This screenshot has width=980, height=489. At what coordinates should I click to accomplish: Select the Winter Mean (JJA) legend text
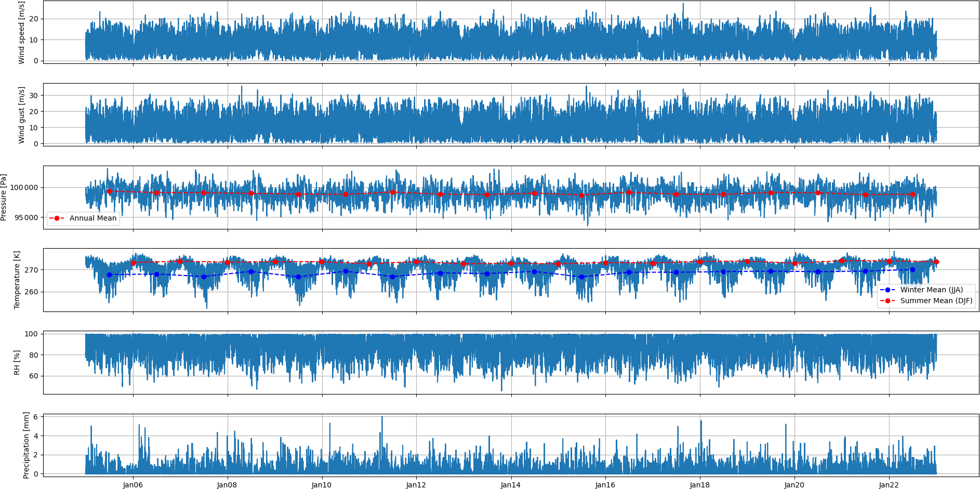tap(931, 290)
